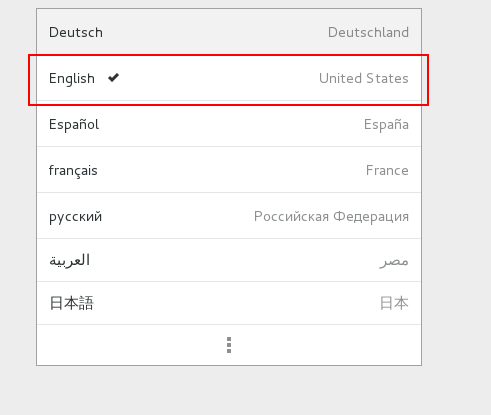Show more languages via three-dot icon
This screenshot has height=415, width=491.
click(229, 345)
